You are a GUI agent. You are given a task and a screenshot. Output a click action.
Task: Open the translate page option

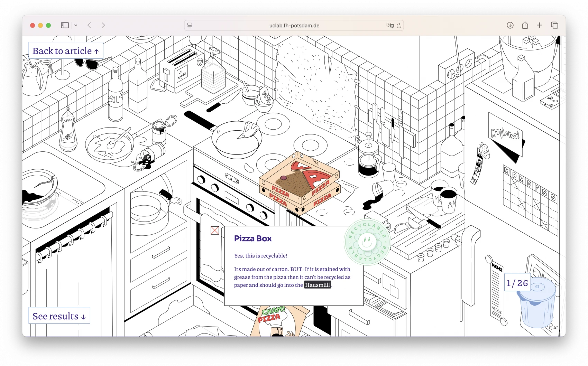pos(390,26)
